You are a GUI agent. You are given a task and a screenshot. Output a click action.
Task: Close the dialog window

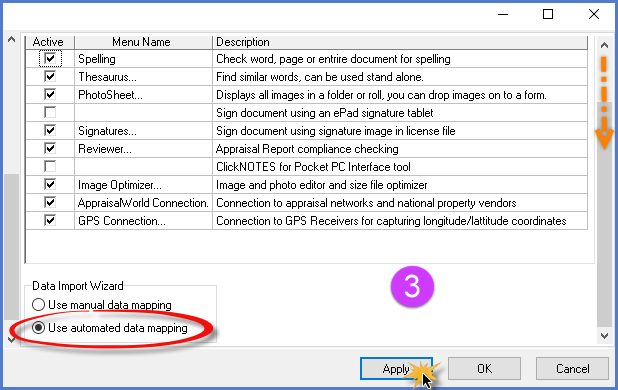pos(594,15)
